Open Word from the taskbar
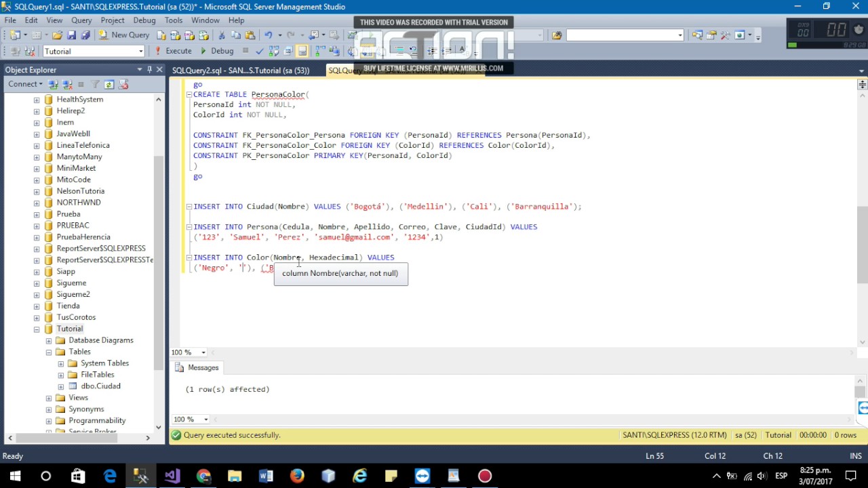 tap(266, 476)
